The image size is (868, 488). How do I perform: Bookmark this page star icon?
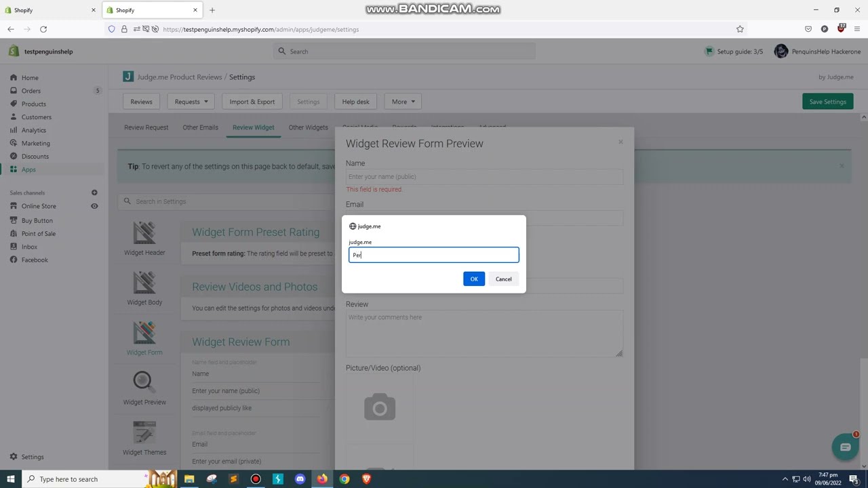740,29
